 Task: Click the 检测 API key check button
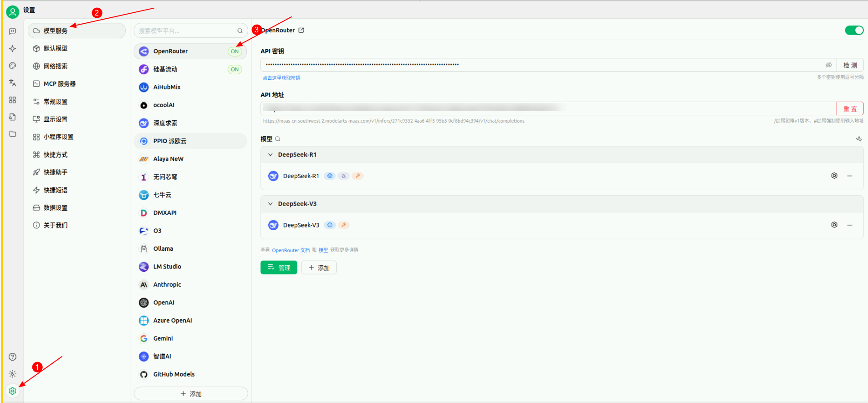[850, 65]
